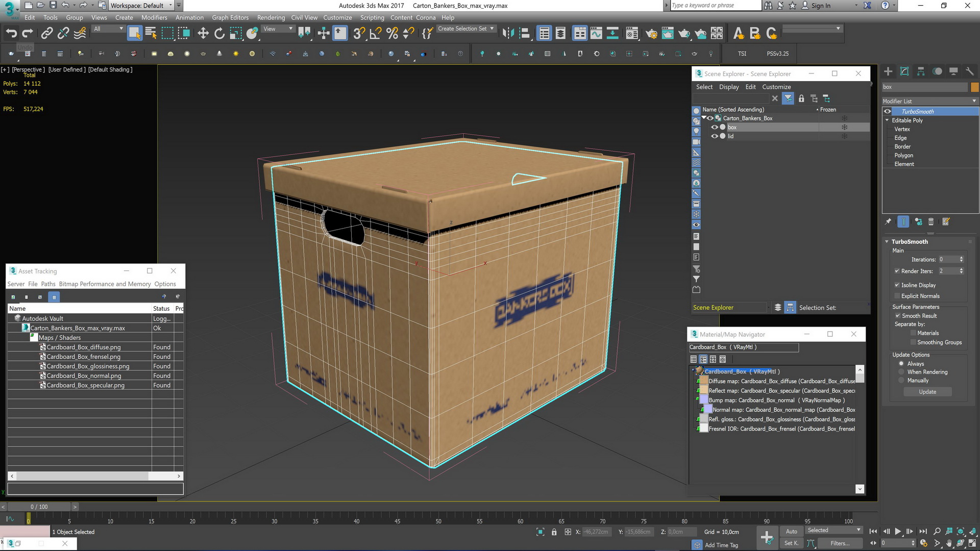Open the Modifiers menu

[155, 17]
